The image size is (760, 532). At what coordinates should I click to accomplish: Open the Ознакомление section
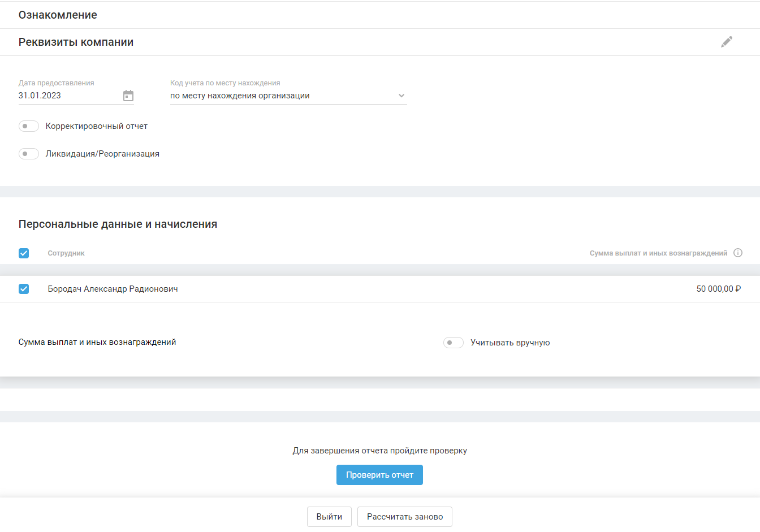coord(58,15)
